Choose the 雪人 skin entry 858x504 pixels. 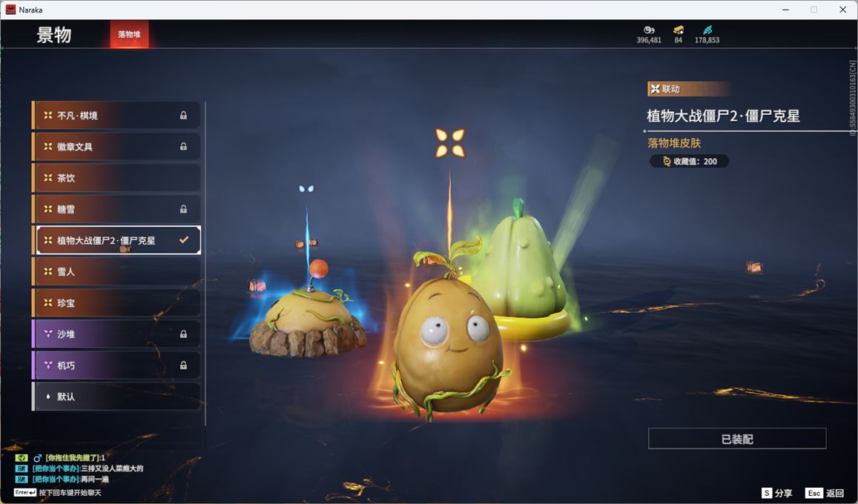pyautogui.click(x=116, y=272)
